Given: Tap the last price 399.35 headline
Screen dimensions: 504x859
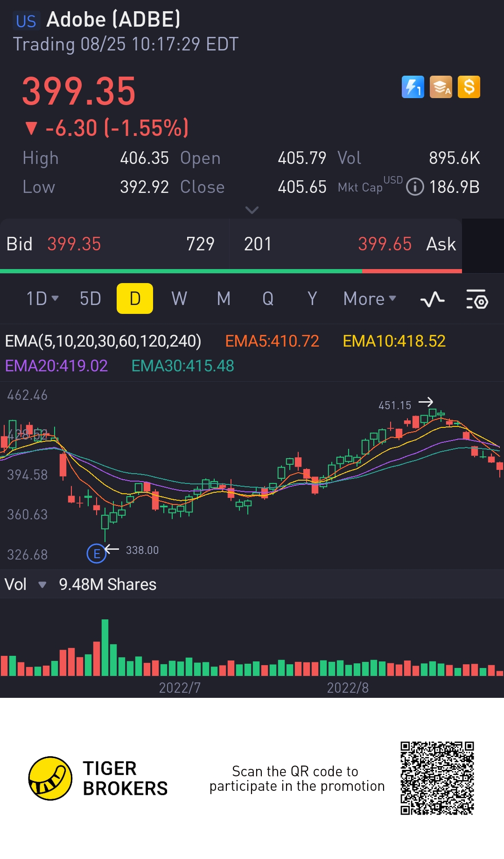Looking at the screenshot, I should (x=79, y=91).
